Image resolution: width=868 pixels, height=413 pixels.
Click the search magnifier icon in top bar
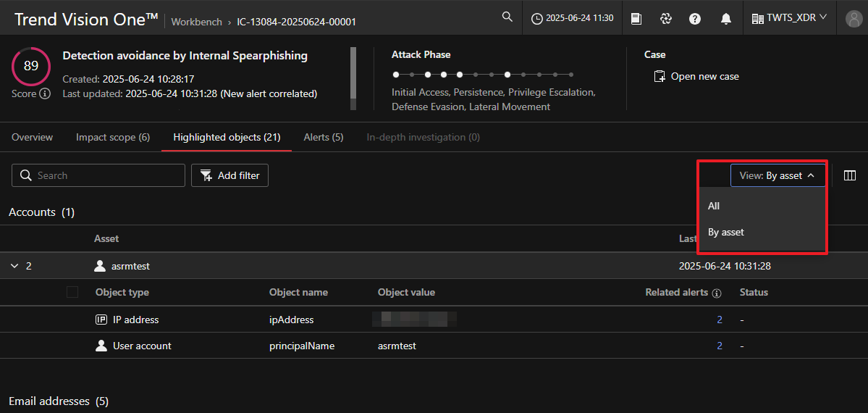tap(507, 17)
